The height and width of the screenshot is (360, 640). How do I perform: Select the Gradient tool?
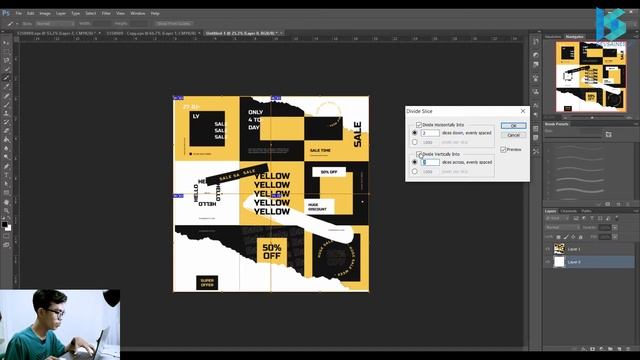click(6, 140)
